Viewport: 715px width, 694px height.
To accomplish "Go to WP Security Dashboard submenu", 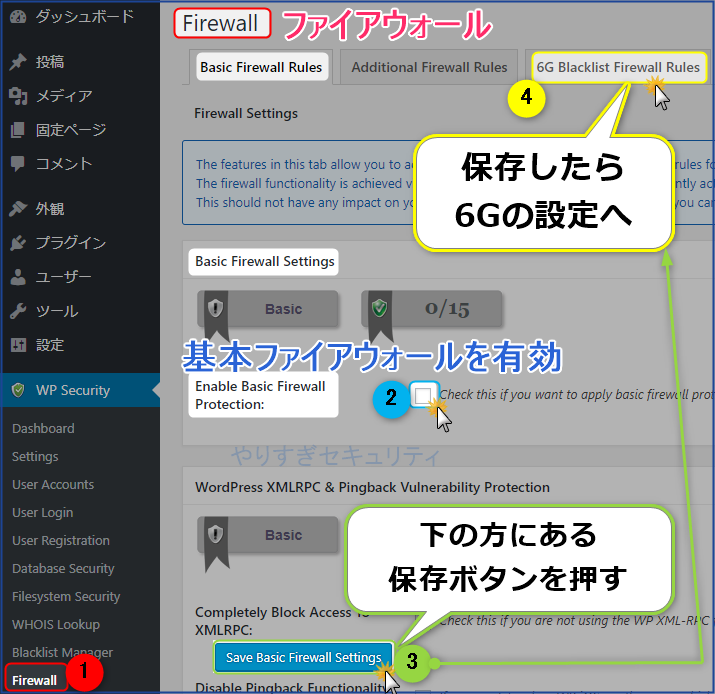I will [x=43, y=429].
